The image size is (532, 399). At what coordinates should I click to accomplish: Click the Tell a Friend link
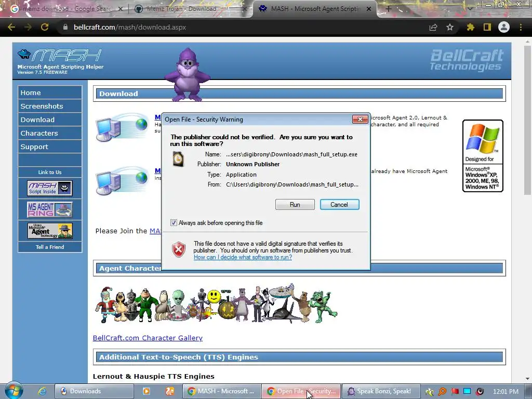coord(50,247)
